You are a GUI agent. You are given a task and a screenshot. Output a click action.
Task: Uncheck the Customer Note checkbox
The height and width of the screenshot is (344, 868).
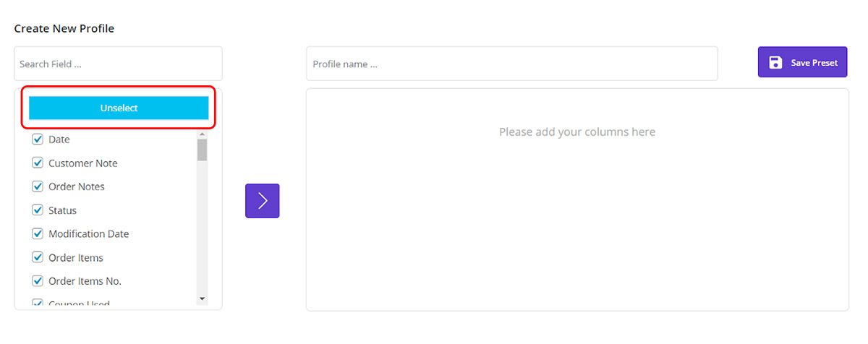click(38, 163)
